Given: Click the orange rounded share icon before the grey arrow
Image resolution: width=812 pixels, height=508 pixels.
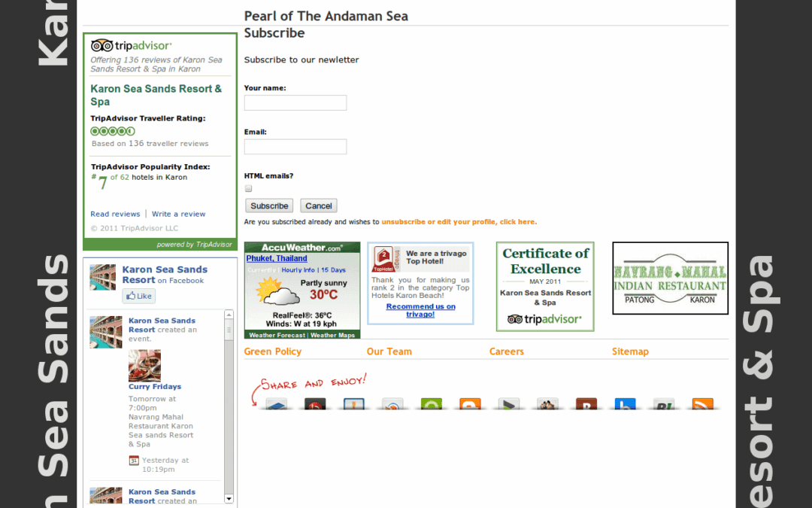Looking at the screenshot, I should pyautogui.click(x=470, y=404).
